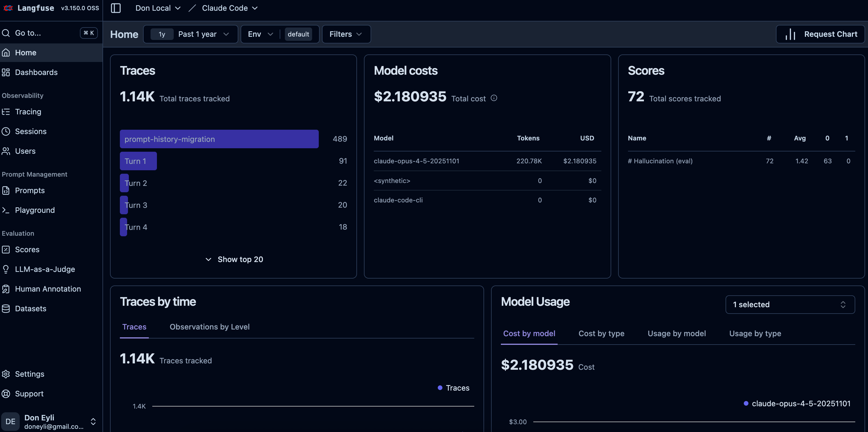Open the Claude Code project dropdown
Image resolution: width=868 pixels, height=432 pixels.
click(230, 8)
